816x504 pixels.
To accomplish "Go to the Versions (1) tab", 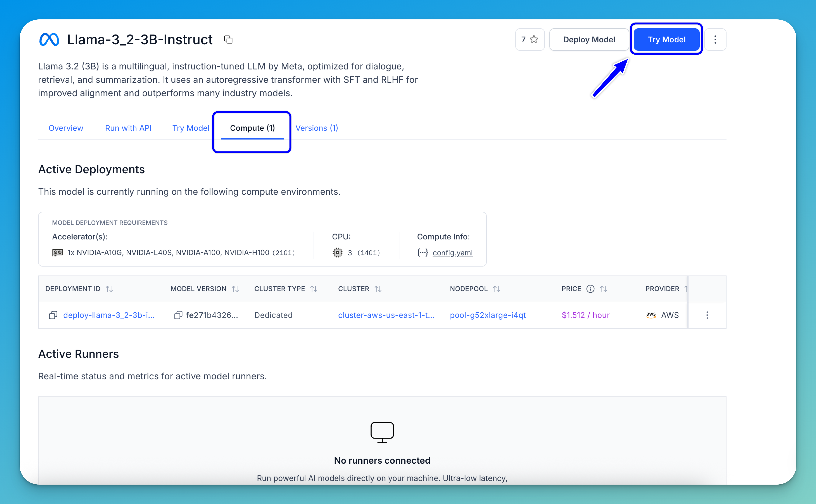I will click(x=316, y=128).
